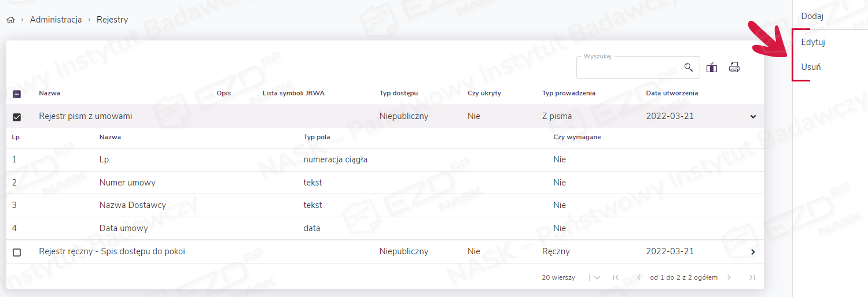
Task: Click the home icon in breadcrumb
Action: click(10, 20)
